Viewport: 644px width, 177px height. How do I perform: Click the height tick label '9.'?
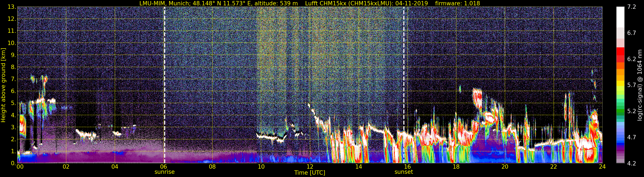pyautogui.click(x=13, y=55)
